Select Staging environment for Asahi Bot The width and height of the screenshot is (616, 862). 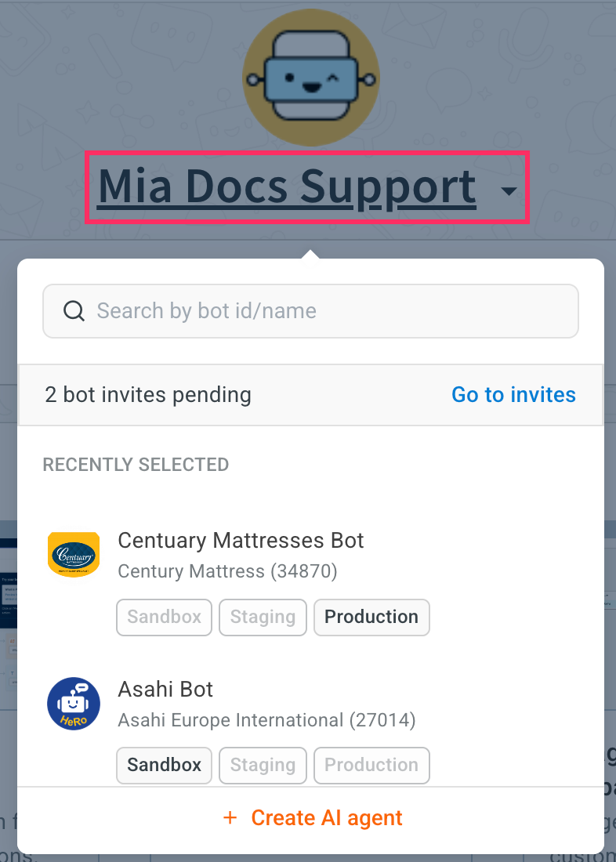[x=263, y=765]
